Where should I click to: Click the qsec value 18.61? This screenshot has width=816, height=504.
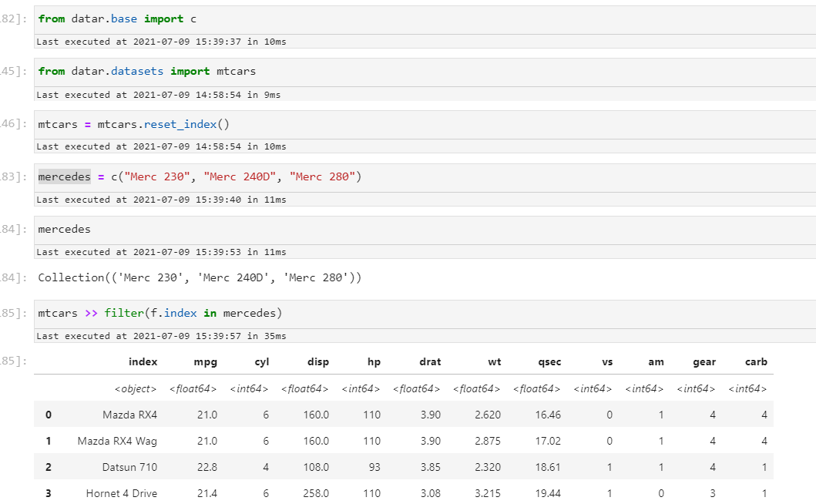[x=548, y=468]
